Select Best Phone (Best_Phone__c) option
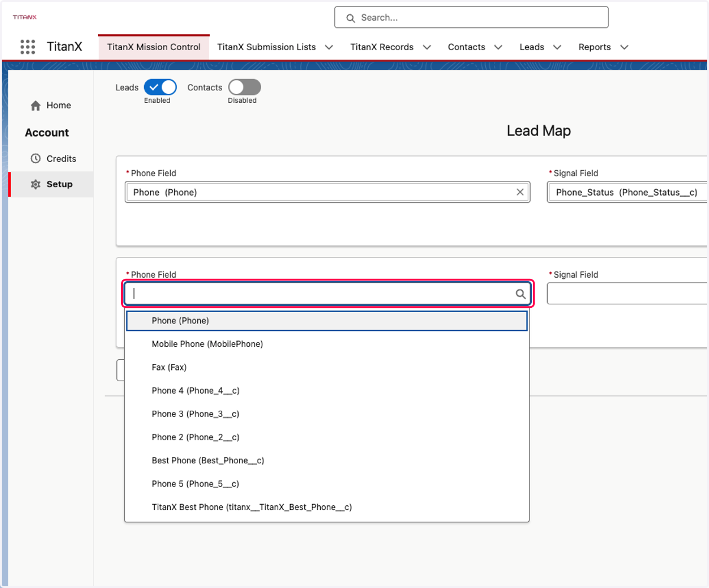Screen dimensions: 709x588 tap(327, 460)
